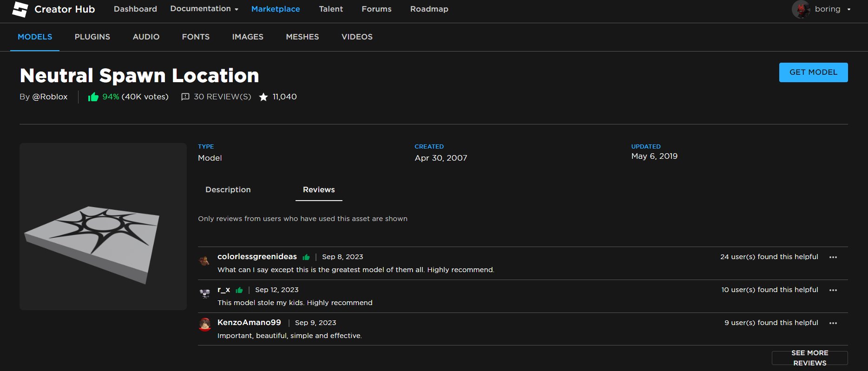868x371 pixels.
Task: Select the MODELS tab
Action: click(35, 37)
